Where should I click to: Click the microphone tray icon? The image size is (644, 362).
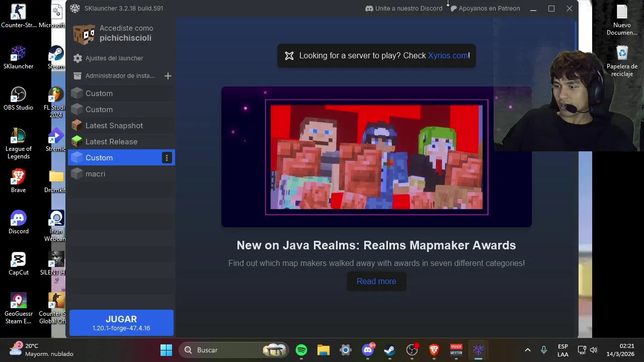coord(544,350)
